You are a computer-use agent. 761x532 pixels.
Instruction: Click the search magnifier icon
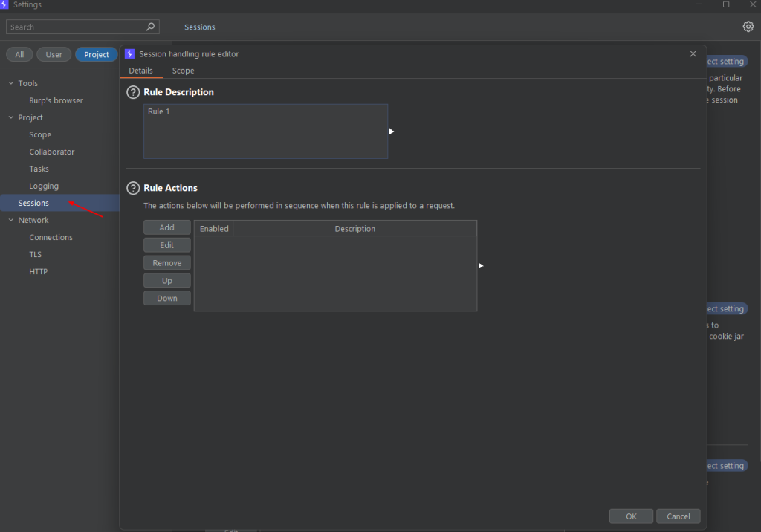tap(150, 27)
